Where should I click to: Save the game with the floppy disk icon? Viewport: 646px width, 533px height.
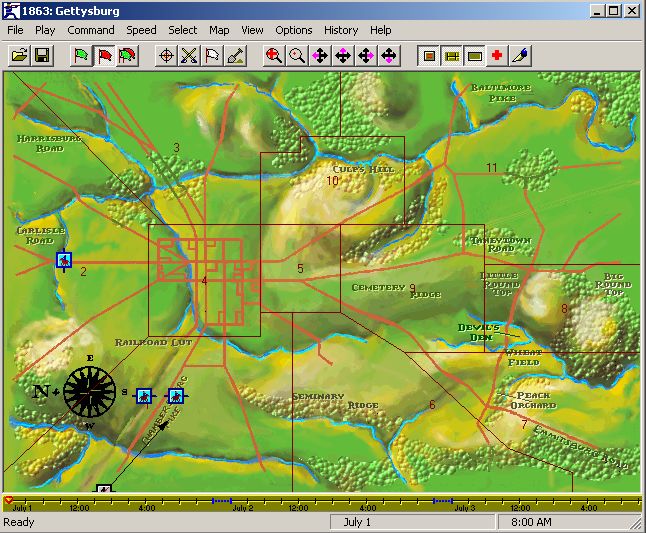[x=42, y=56]
